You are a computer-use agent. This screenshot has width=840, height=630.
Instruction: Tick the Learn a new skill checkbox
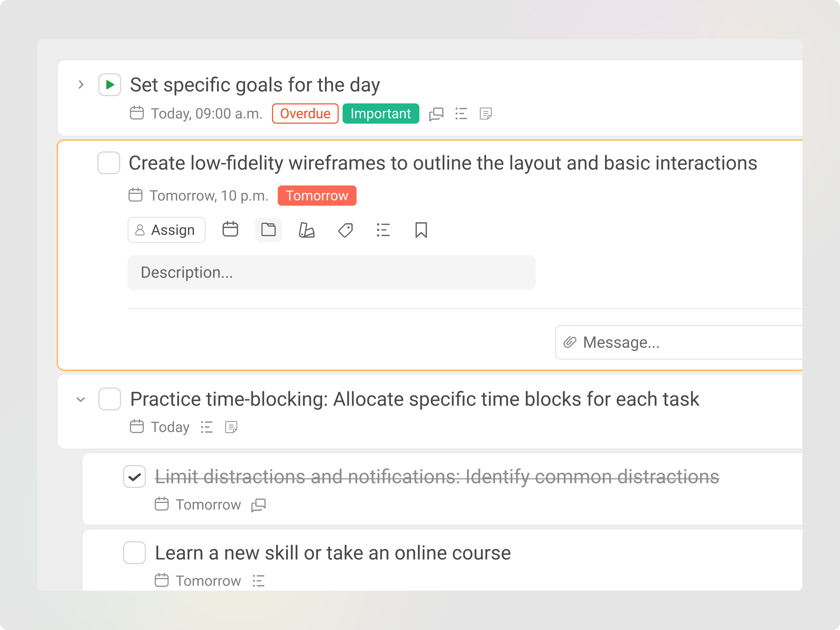(x=134, y=553)
